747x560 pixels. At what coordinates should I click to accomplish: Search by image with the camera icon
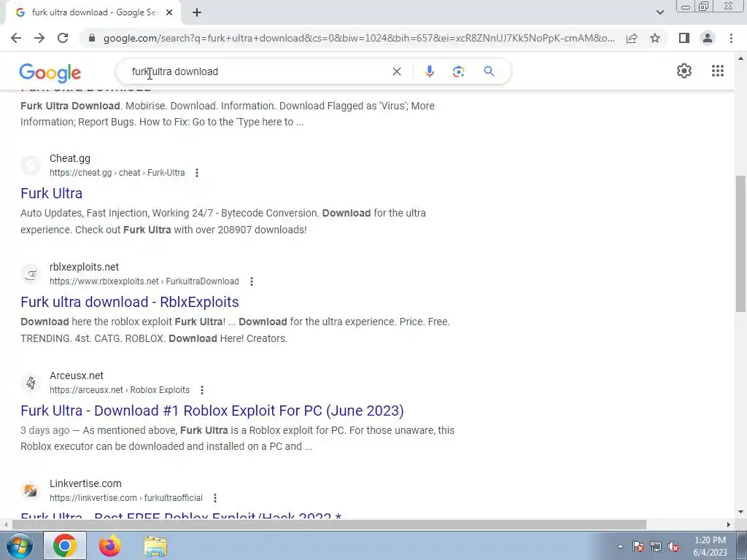458,71
